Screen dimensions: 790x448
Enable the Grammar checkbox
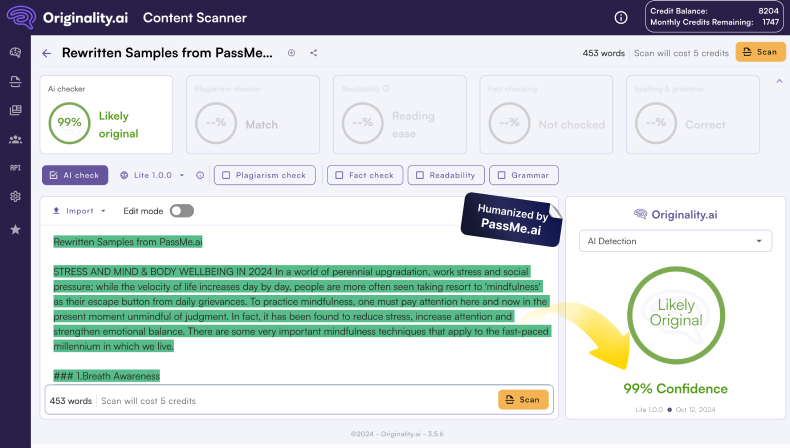point(523,175)
